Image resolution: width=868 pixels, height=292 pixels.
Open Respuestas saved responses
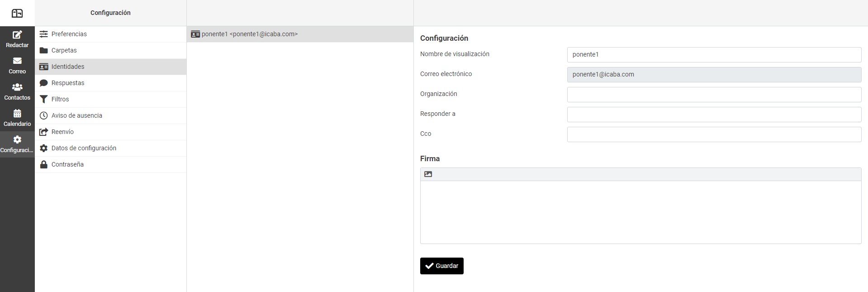[x=68, y=83]
